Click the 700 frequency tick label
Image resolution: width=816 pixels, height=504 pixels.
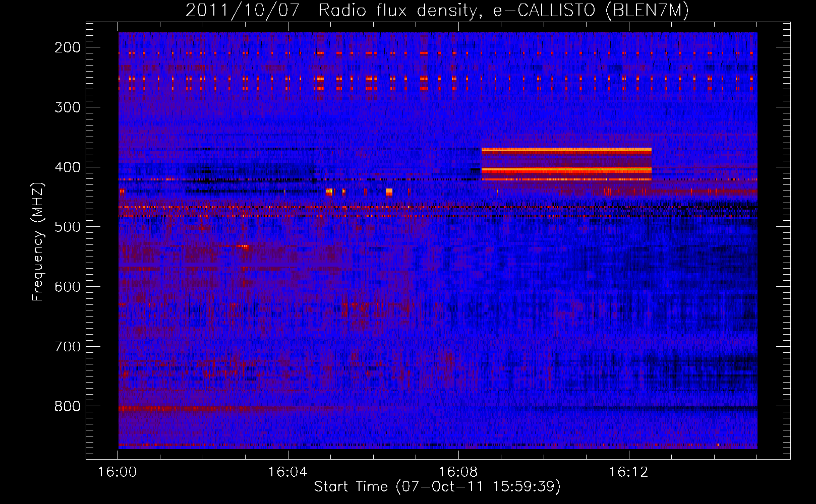click(x=68, y=347)
